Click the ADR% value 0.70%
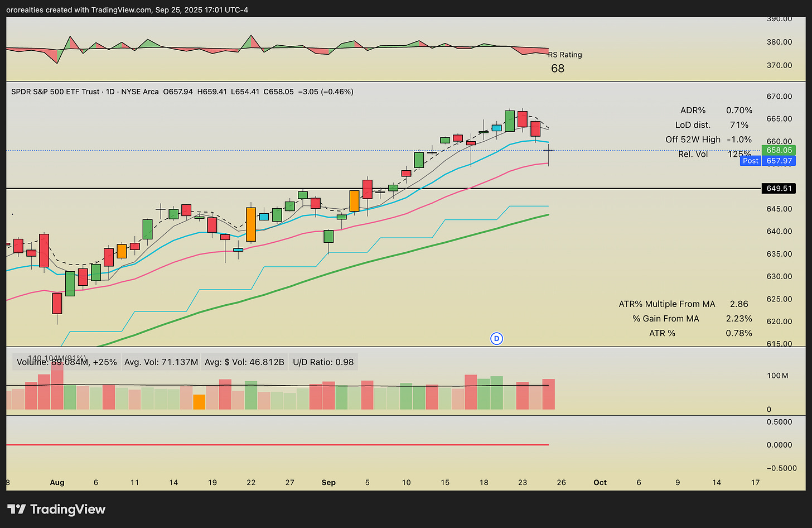This screenshot has height=528, width=812. pos(739,111)
